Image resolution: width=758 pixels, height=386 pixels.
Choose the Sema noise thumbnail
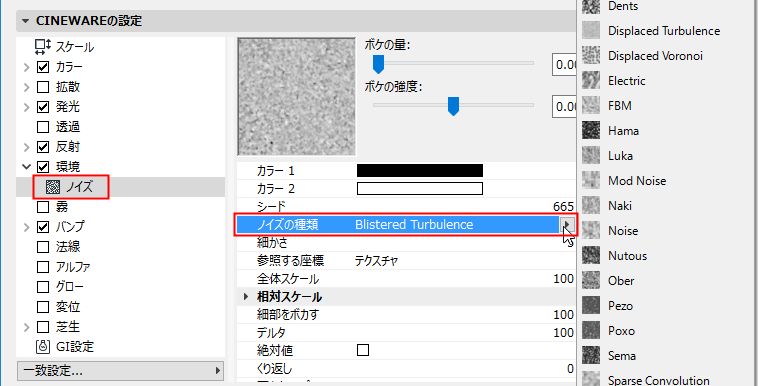point(591,356)
